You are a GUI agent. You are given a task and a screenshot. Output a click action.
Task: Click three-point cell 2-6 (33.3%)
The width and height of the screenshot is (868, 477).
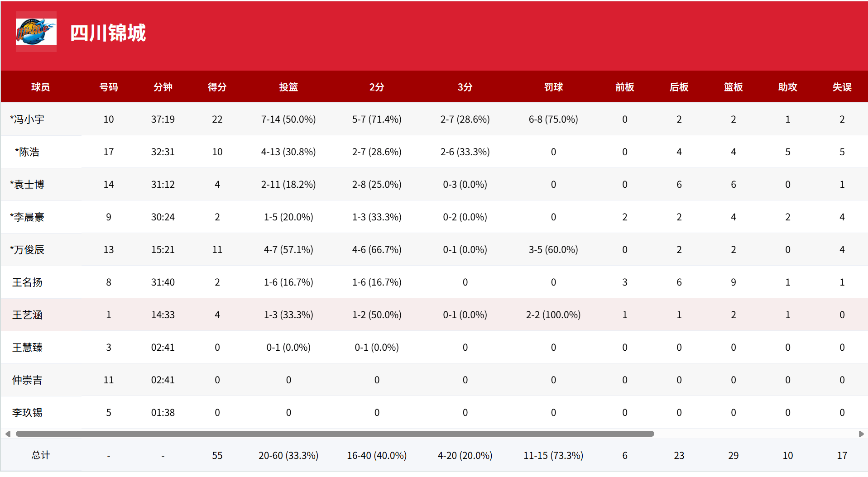[x=465, y=152]
